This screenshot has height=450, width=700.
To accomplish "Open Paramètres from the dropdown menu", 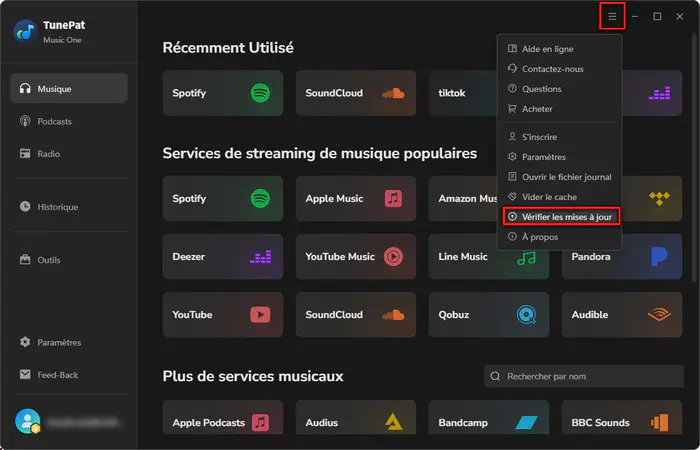I will (x=559, y=157).
